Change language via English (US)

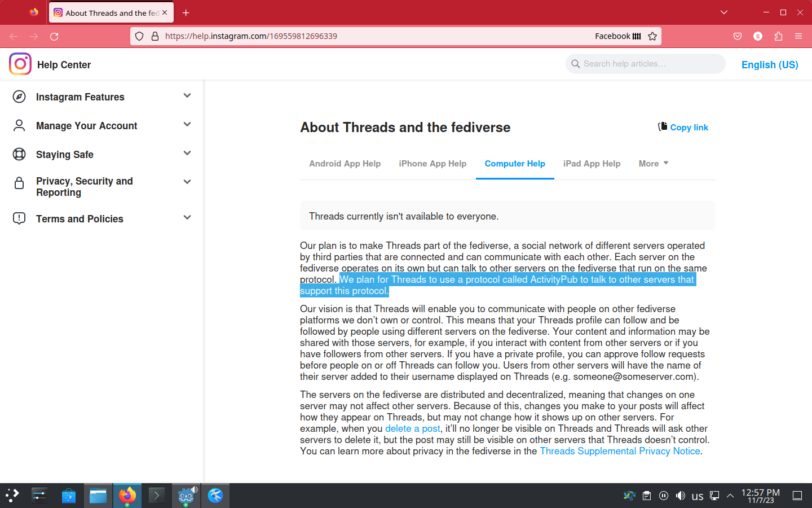(770, 65)
